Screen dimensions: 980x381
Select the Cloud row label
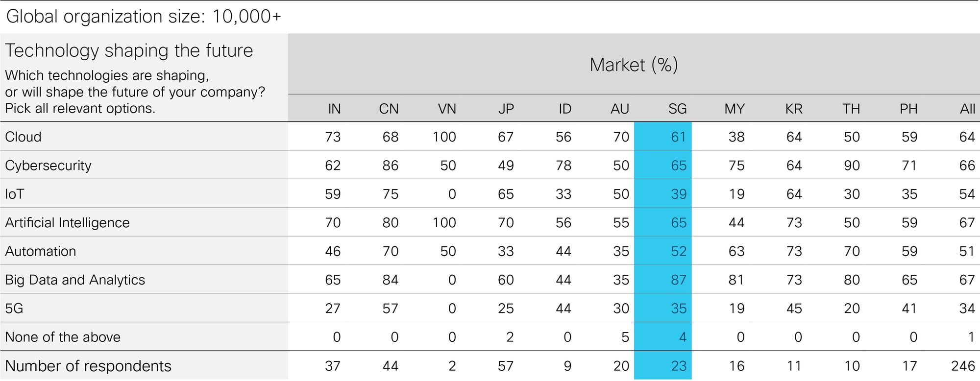(x=23, y=137)
